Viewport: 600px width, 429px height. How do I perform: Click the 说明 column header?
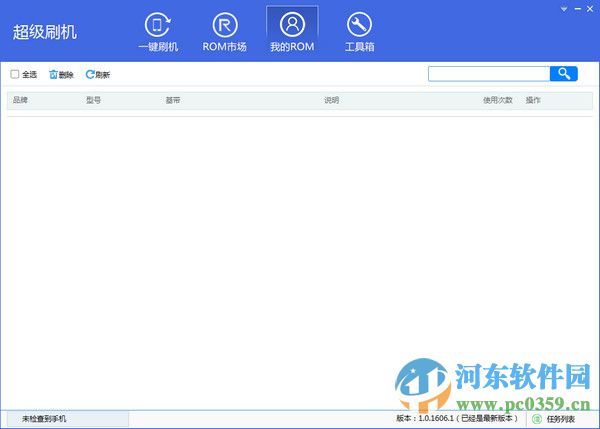click(x=331, y=100)
